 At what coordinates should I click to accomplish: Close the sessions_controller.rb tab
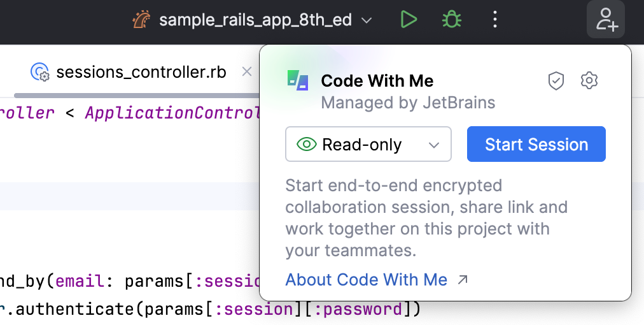pyautogui.click(x=247, y=71)
